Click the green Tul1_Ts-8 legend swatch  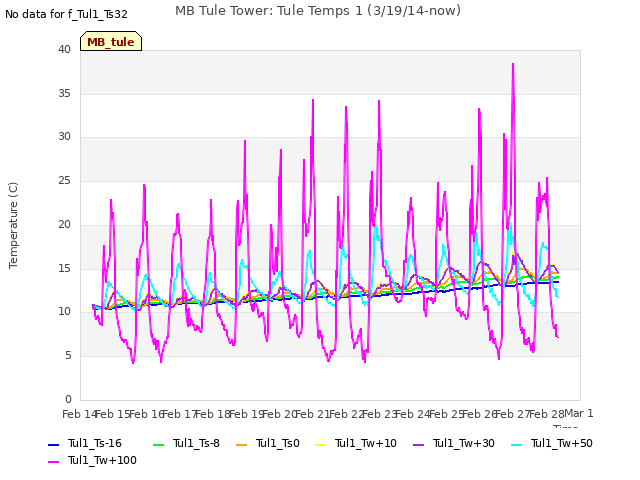tap(158, 444)
